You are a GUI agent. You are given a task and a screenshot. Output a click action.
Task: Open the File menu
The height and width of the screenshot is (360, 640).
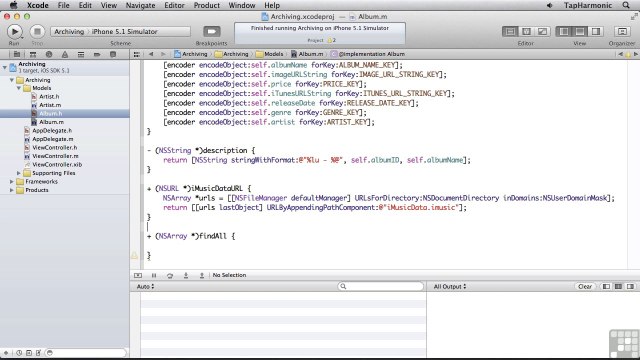click(63, 5)
